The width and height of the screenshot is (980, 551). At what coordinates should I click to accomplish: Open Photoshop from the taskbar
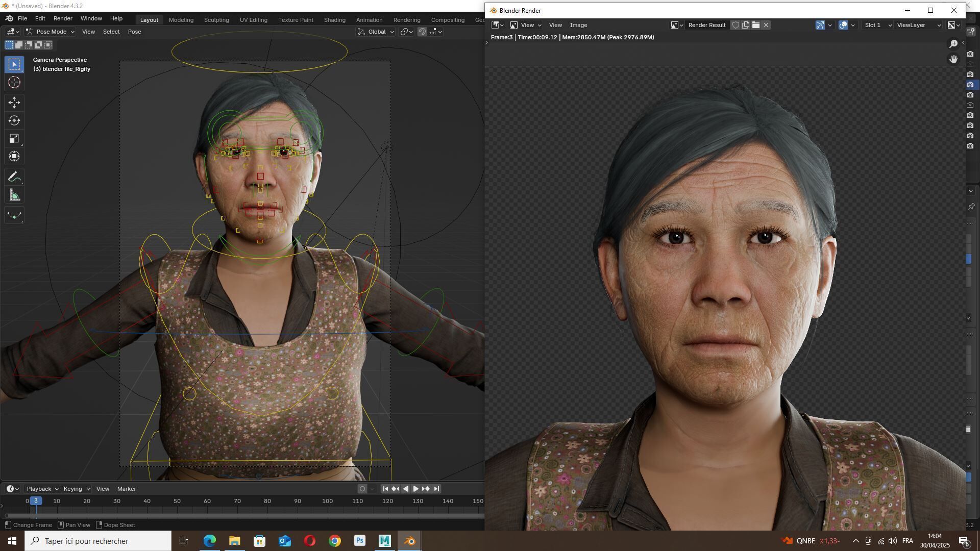click(x=360, y=541)
